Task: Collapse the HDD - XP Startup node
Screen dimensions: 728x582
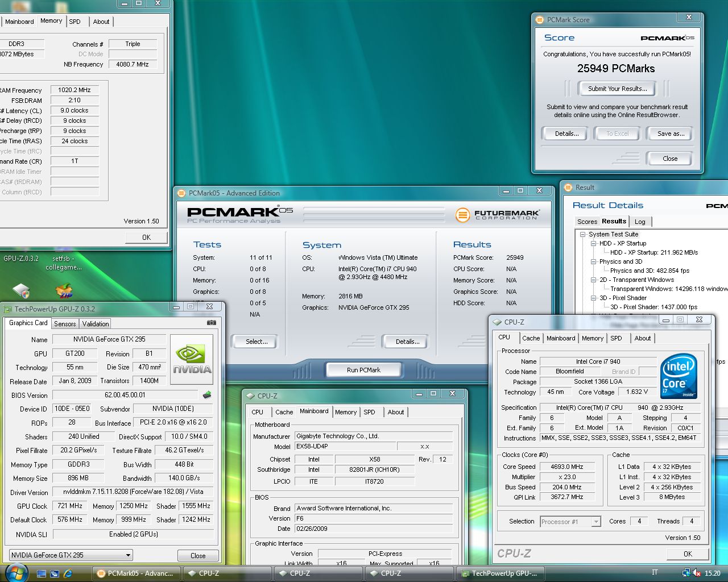Action: (593, 243)
